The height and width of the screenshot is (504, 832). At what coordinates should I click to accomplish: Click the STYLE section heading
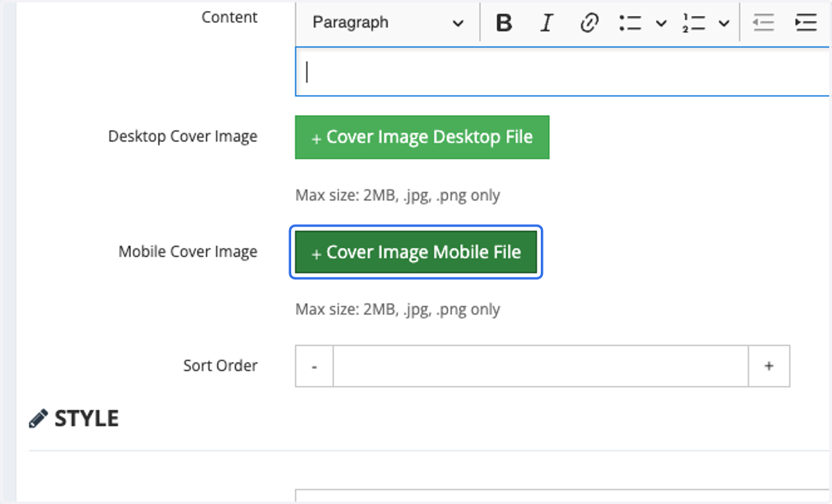86,419
